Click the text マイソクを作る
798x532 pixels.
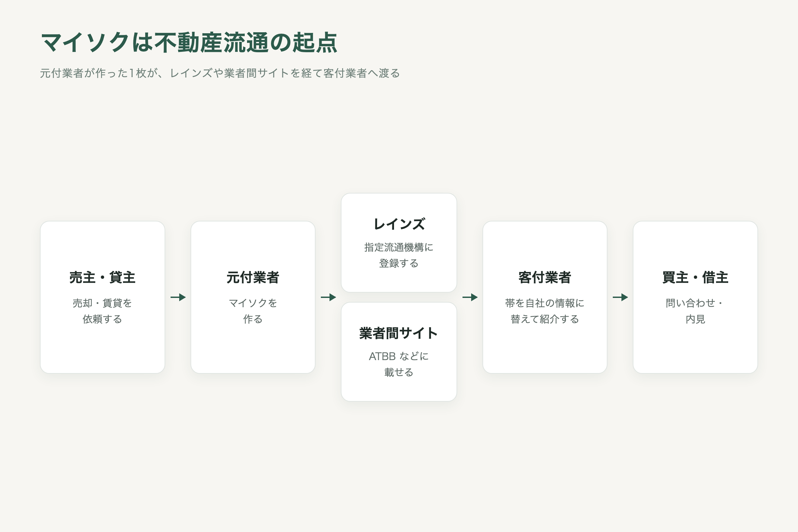(253, 311)
